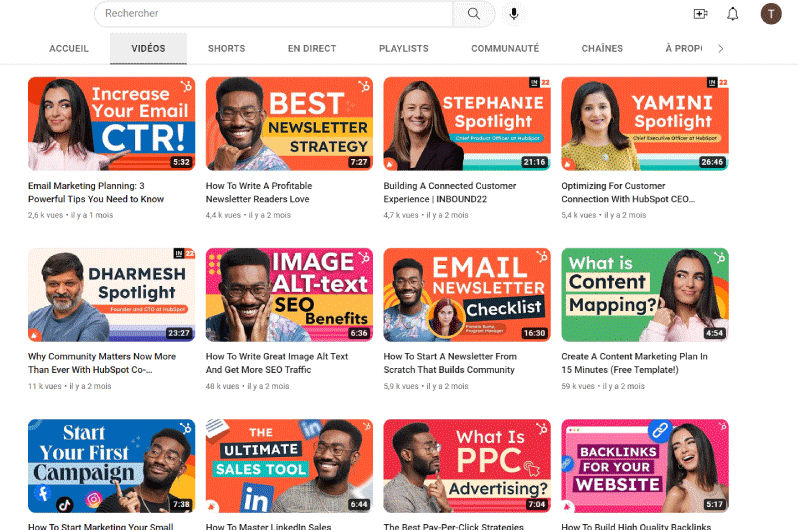
Task: Play the Email Newsletter Checklist thumbnail
Action: [467, 295]
